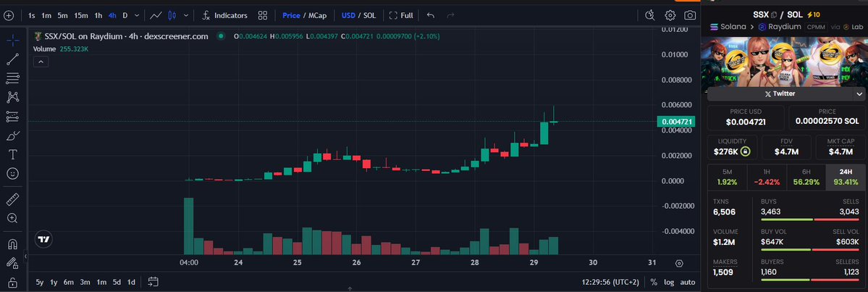
Task: Select the trend line drawing tool
Action: (13, 59)
